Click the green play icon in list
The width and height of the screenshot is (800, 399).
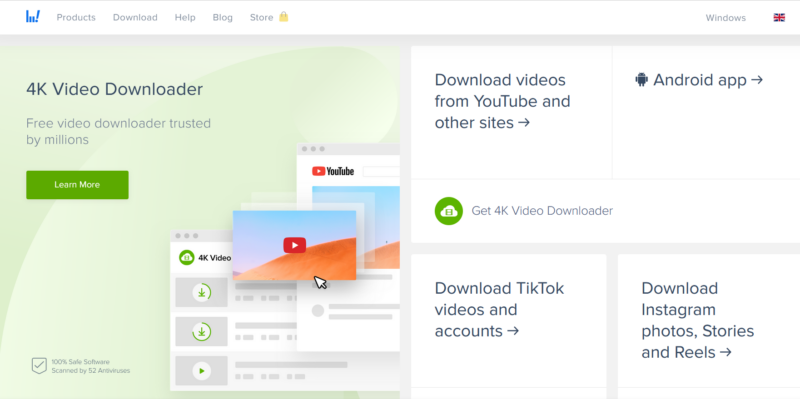click(x=202, y=371)
